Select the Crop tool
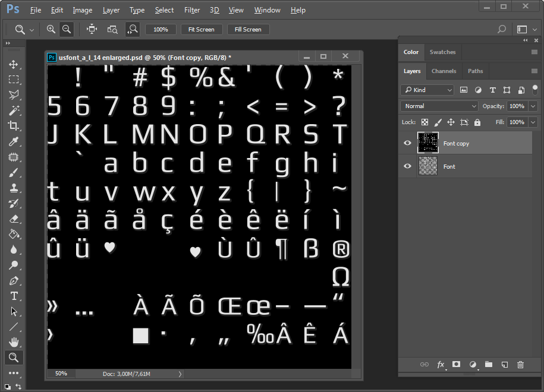 [14, 125]
